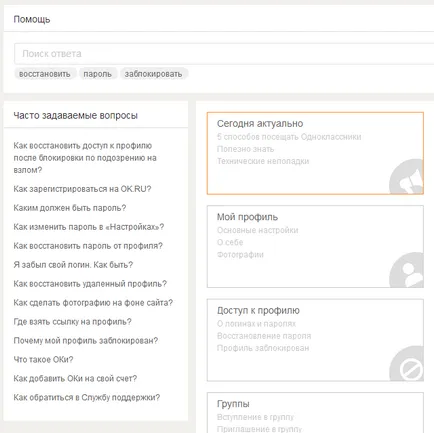
Task: Open Как сделать фотографию на фоне сайта? question
Action: coord(93,303)
